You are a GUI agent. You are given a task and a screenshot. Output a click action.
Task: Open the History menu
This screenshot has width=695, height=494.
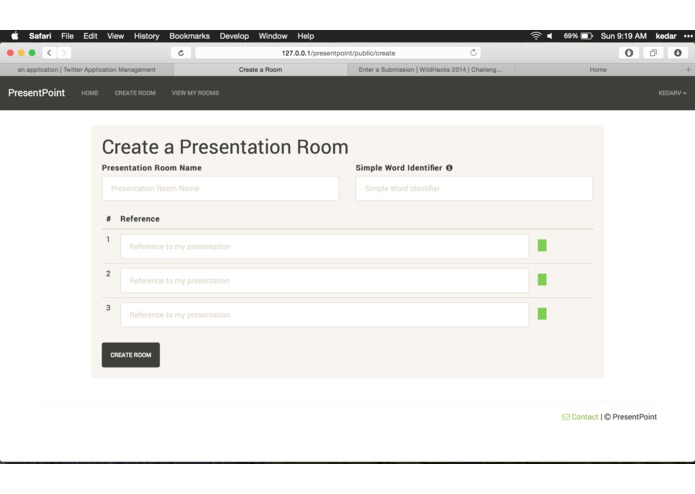[146, 36]
